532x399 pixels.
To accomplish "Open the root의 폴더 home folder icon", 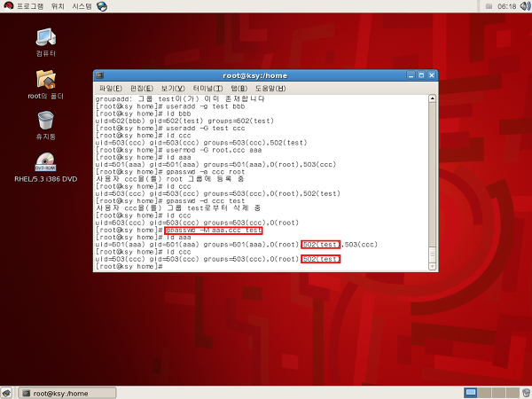I will tap(46, 84).
